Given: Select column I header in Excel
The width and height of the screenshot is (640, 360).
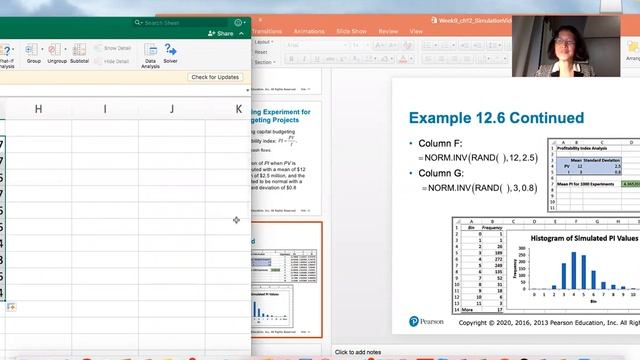Looking at the screenshot, I should [105, 109].
